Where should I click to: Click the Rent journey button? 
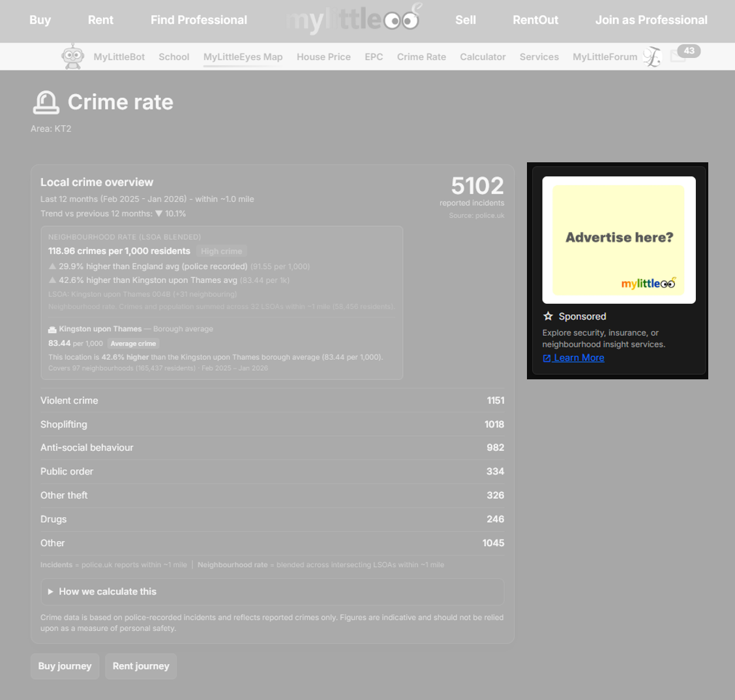141,666
